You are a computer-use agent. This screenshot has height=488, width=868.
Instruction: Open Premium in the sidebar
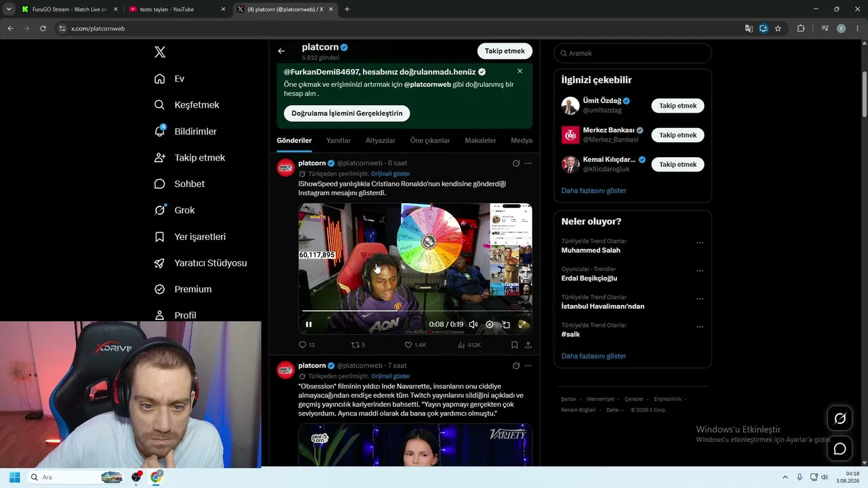click(182, 289)
